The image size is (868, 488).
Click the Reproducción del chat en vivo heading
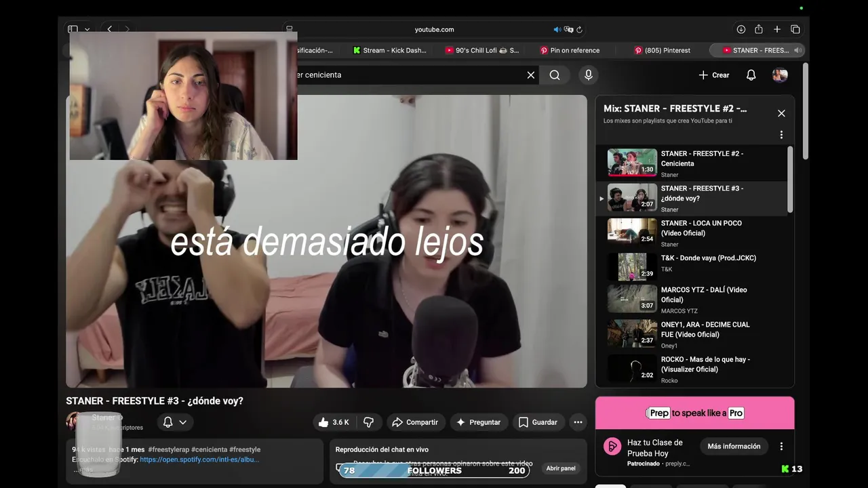click(x=382, y=449)
